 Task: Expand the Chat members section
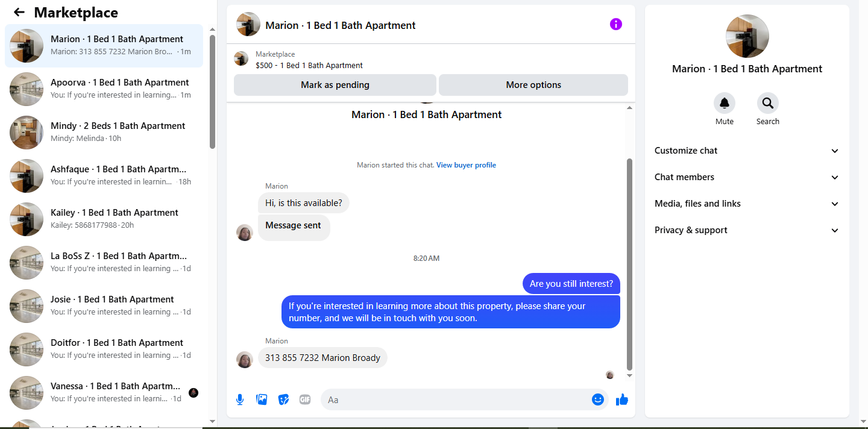(747, 177)
